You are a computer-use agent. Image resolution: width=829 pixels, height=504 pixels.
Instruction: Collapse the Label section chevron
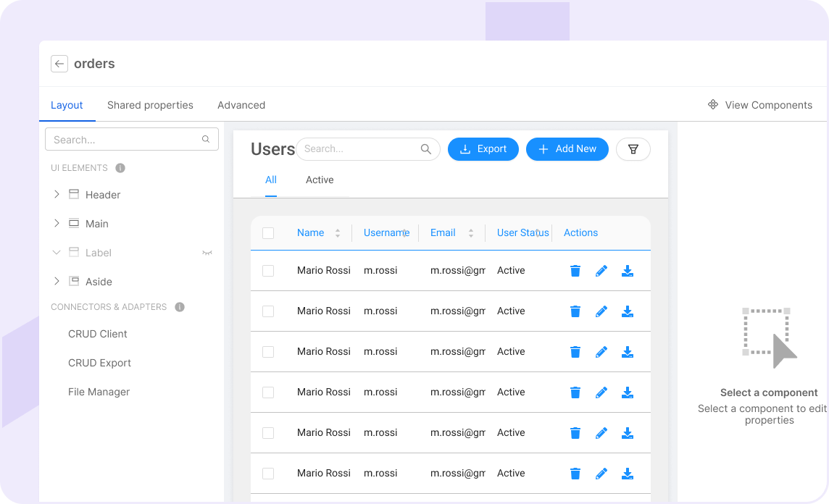click(x=57, y=252)
